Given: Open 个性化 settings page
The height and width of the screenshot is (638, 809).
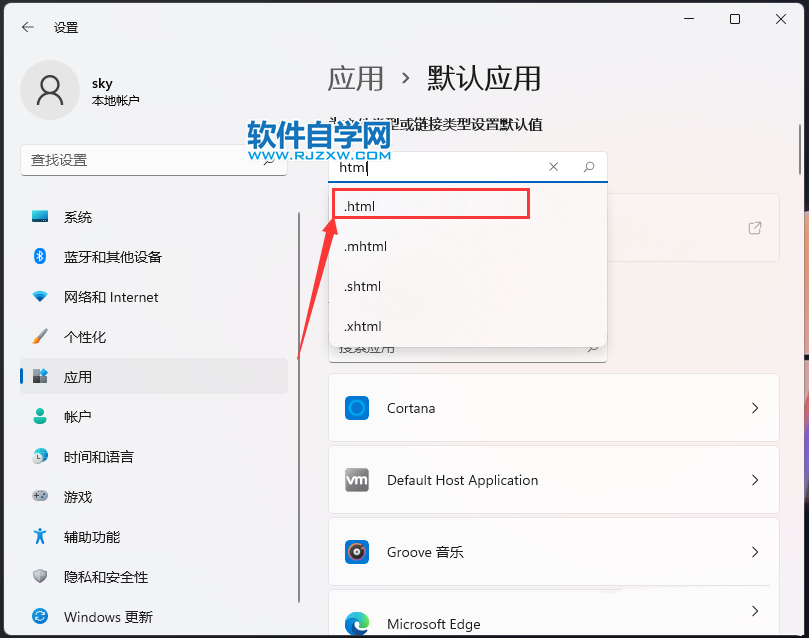Looking at the screenshot, I should [154, 337].
